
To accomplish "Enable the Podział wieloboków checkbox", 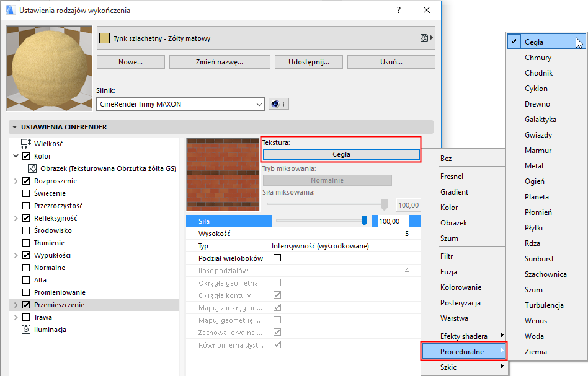I will (277, 258).
